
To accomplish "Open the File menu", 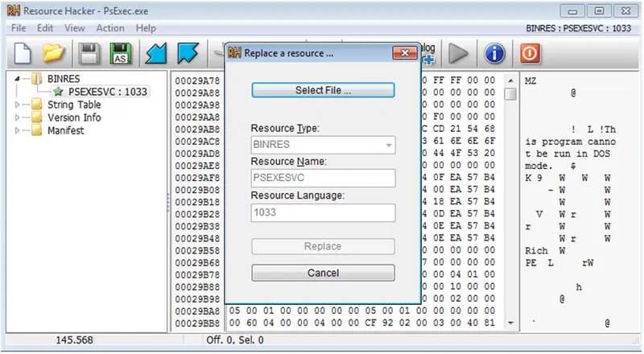I will pos(19,28).
